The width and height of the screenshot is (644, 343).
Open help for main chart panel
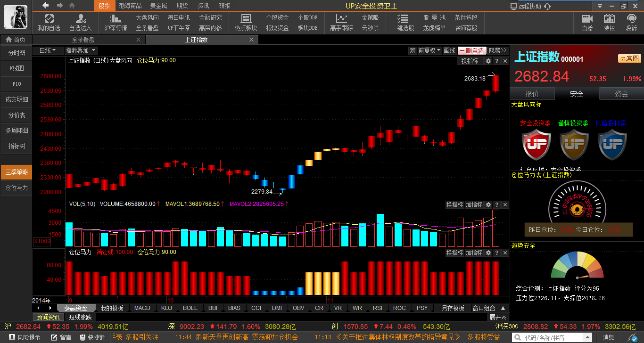pos(497,61)
